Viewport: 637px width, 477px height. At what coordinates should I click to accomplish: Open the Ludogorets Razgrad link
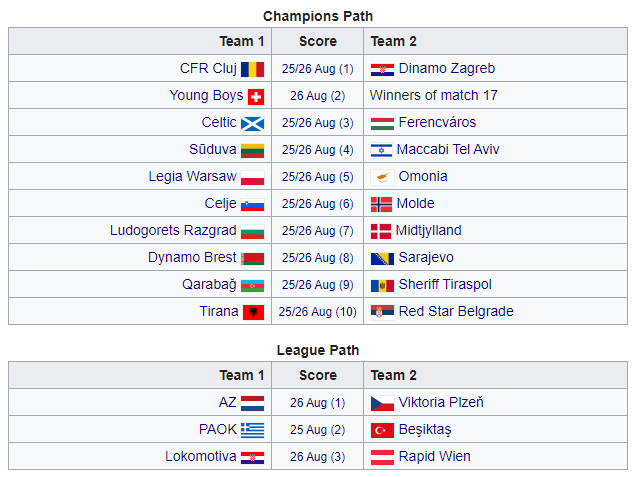(173, 231)
